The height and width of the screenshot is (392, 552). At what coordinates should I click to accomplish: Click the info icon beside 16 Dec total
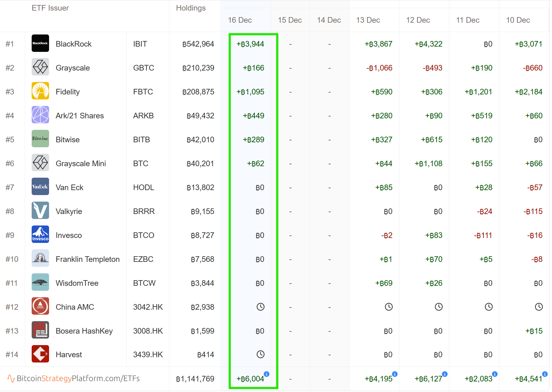[266, 374]
